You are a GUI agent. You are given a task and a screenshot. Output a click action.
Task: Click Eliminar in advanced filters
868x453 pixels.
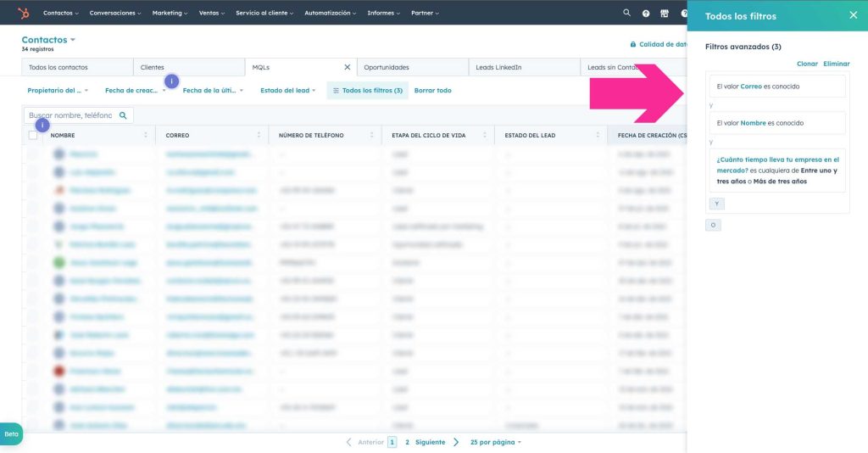[x=836, y=64]
